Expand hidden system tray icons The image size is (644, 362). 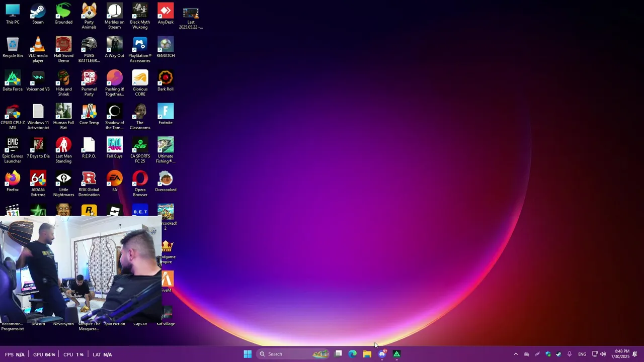(x=516, y=354)
